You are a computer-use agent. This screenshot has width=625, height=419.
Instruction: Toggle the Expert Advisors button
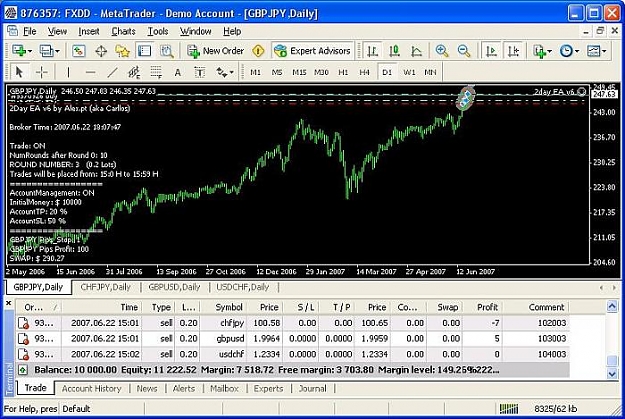[312, 51]
